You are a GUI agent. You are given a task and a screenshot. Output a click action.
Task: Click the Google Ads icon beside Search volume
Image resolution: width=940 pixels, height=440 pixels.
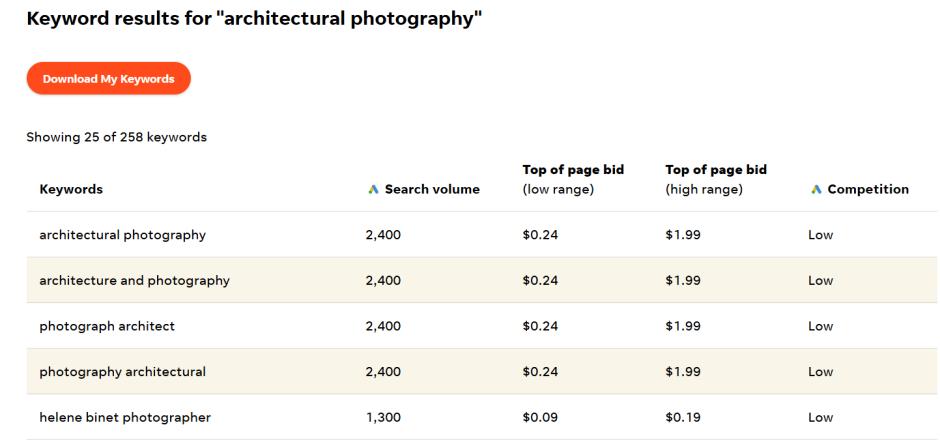(x=373, y=190)
